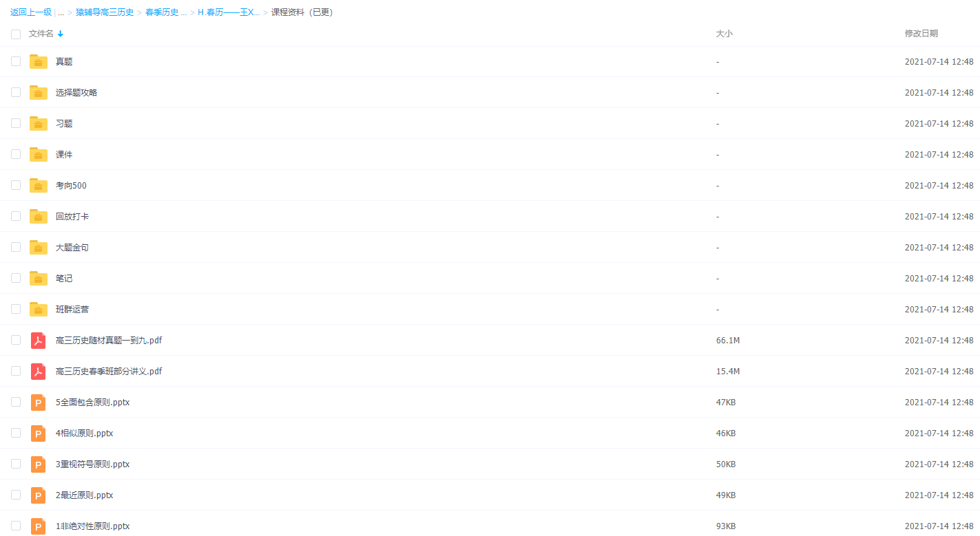Click PDF icon for 高三历史春季班部分讲义.pdf
The image size is (980, 536).
coord(39,371)
